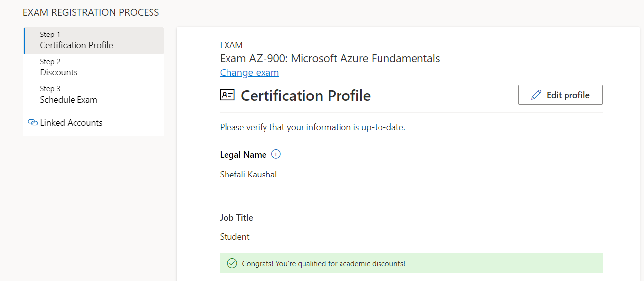Click the Legal Name label
Screen dimensions: 644x281
pos(243,155)
